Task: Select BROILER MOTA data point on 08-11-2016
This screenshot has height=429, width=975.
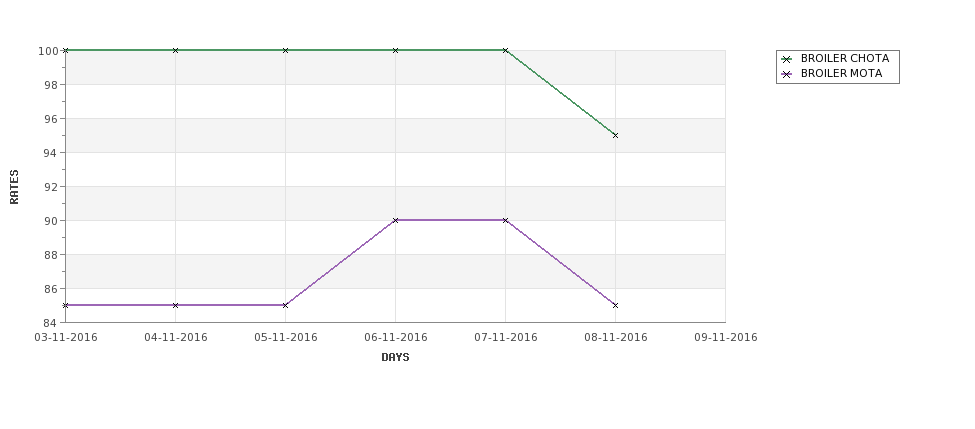Action: point(616,305)
